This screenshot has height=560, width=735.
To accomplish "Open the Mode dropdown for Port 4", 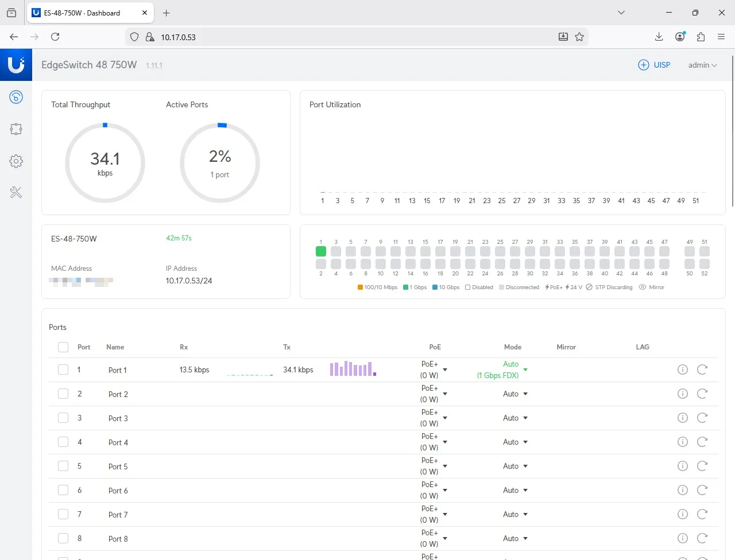I will click(x=525, y=442).
